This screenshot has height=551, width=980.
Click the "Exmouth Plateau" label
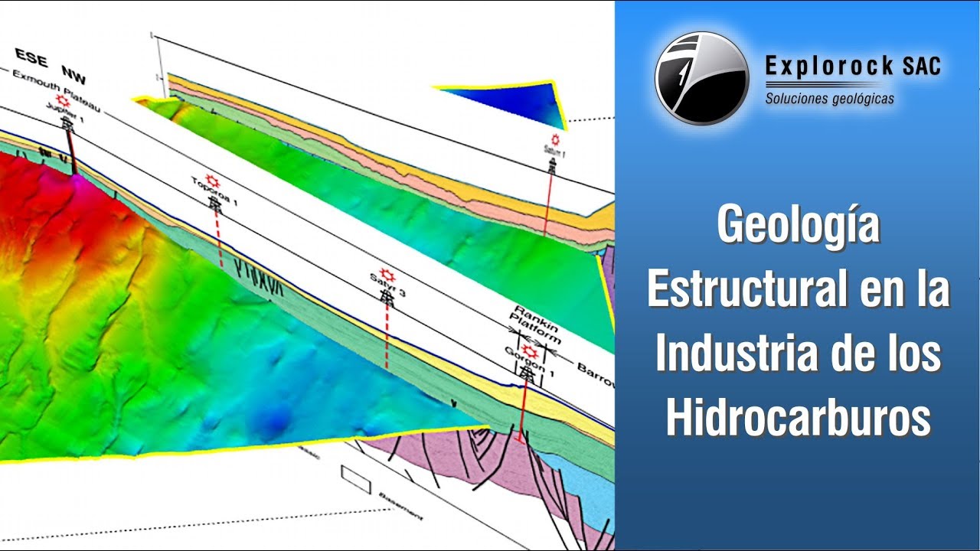point(57,92)
